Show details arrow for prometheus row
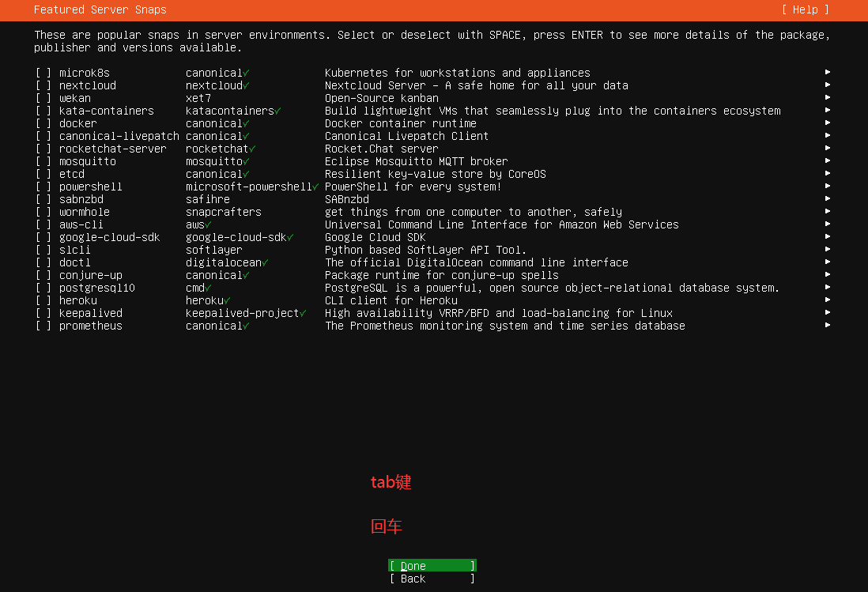Viewport: 868px width, 592px height. click(x=828, y=325)
